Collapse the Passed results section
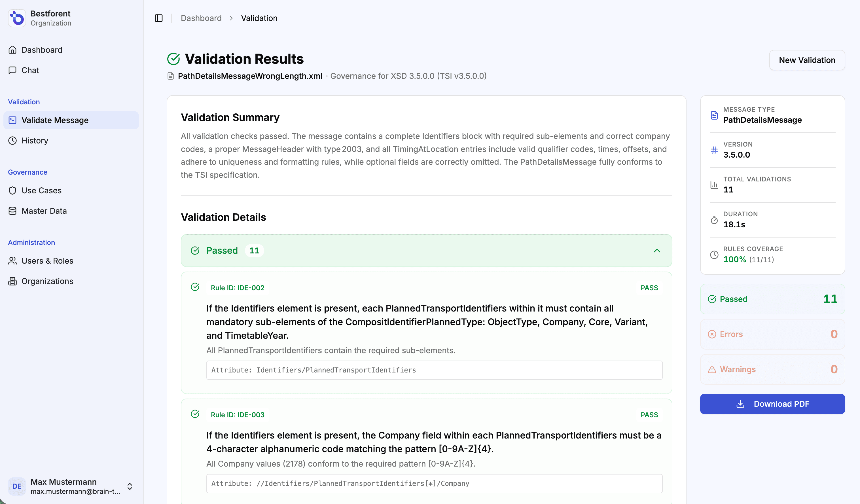Image resolution: width=860 pixels, height=504 pixels. coord(656,251)
